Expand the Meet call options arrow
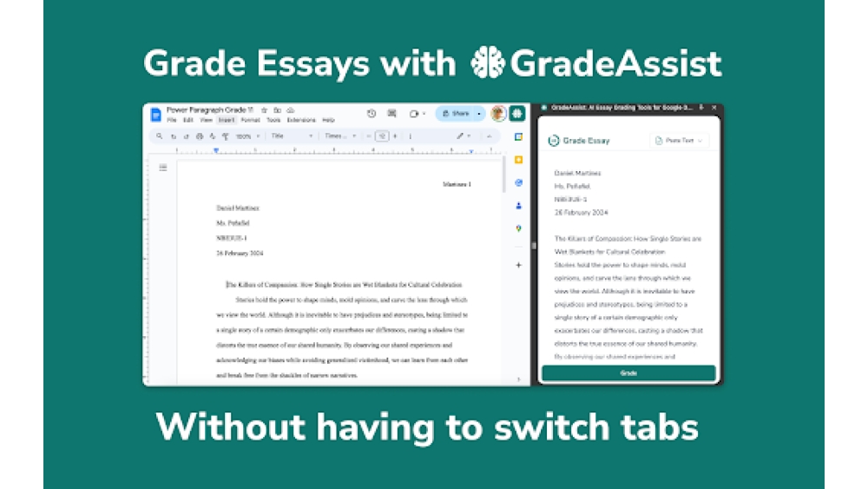This screenshot has width=868, height=489. [424, 114]
